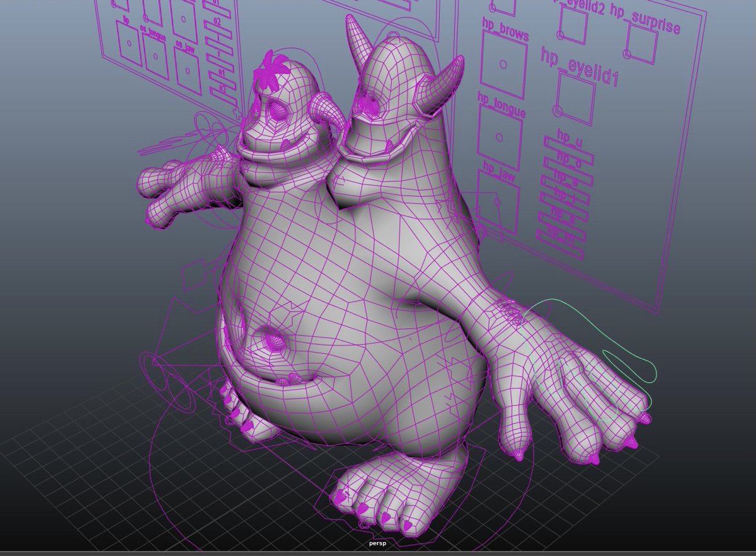Viewport: 756px width, 556px height.
Task: Grab the hp_eyelid1 corner handle circle
Action: 556,111
